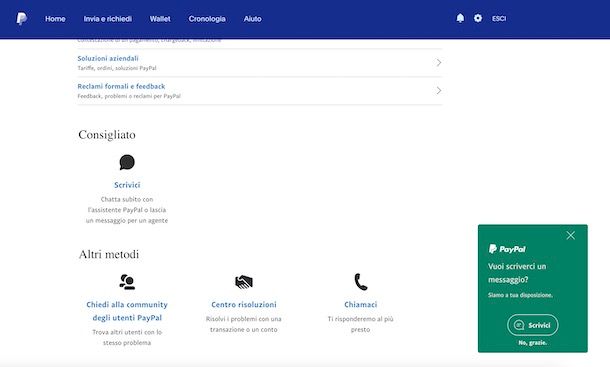
Task: Open the Reclami formali e feedback link
Action: (121, 86)
